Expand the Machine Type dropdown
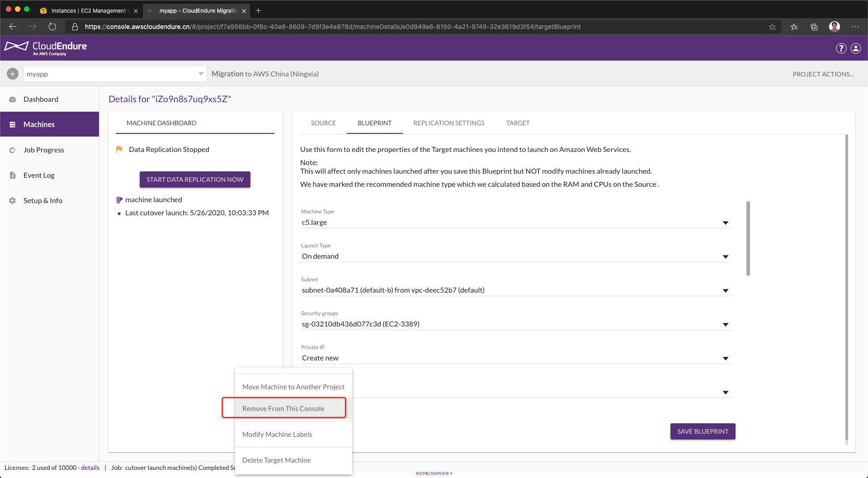Screen dimensions: 868x478 tap(725, 222)
